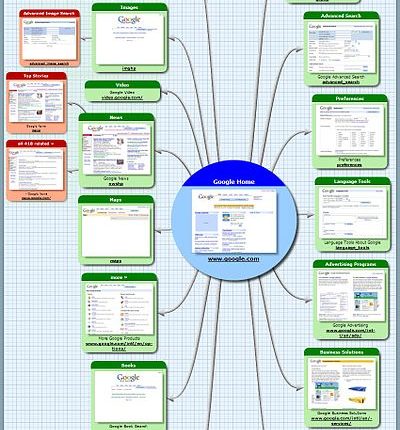Open the Advertising Programs page thumbnail

click(351, 296)
